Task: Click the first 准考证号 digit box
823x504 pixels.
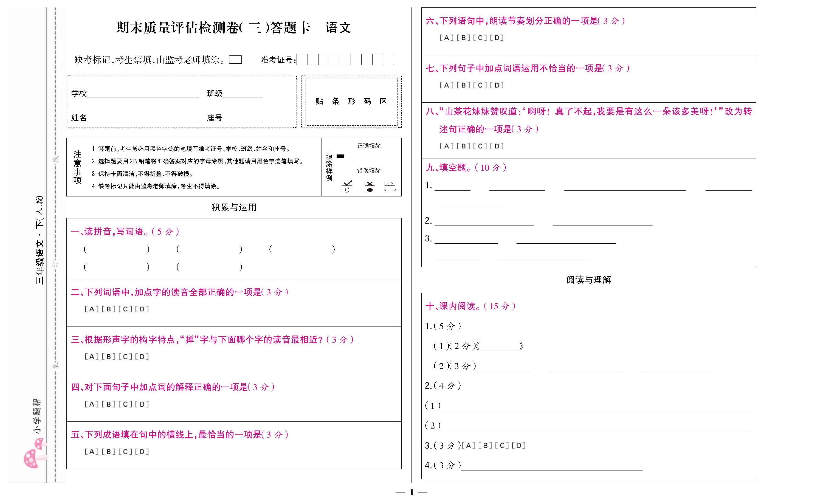Action: 302,60
